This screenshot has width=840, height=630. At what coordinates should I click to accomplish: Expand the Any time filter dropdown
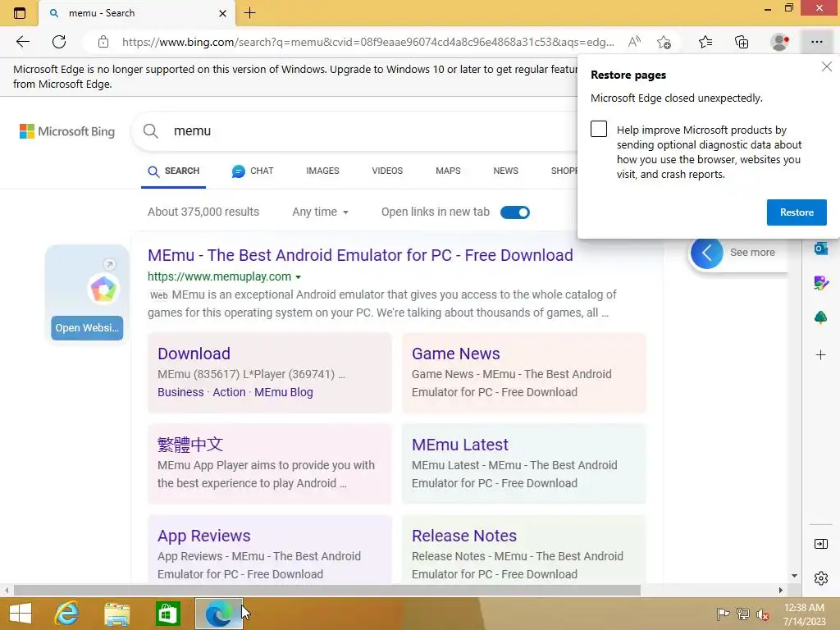point(321,212)
